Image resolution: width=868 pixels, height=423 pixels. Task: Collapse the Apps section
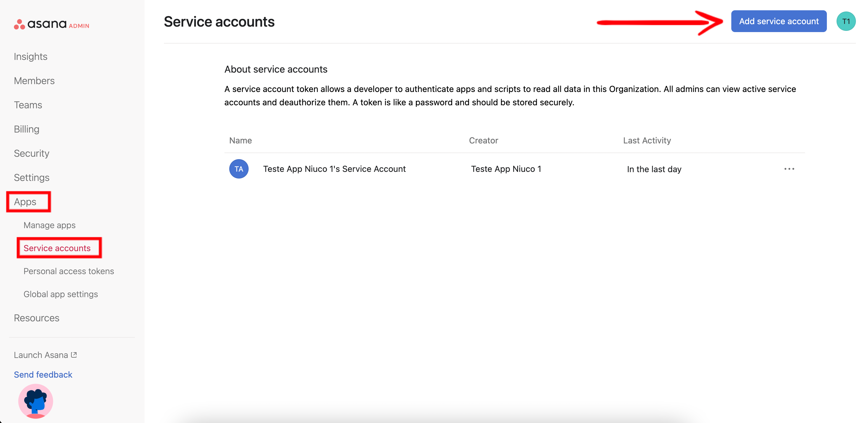click(x=25, y=202)
